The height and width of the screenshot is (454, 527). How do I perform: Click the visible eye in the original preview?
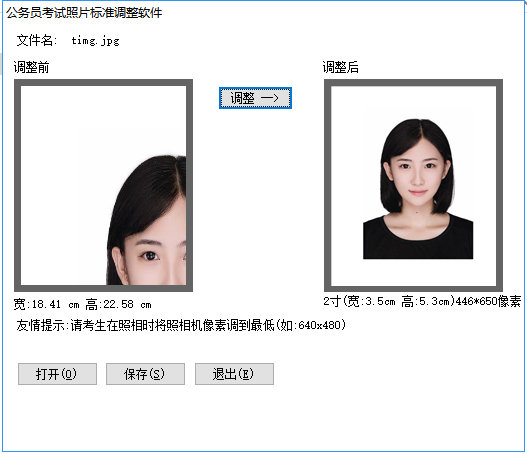click(x=149, y=256)
